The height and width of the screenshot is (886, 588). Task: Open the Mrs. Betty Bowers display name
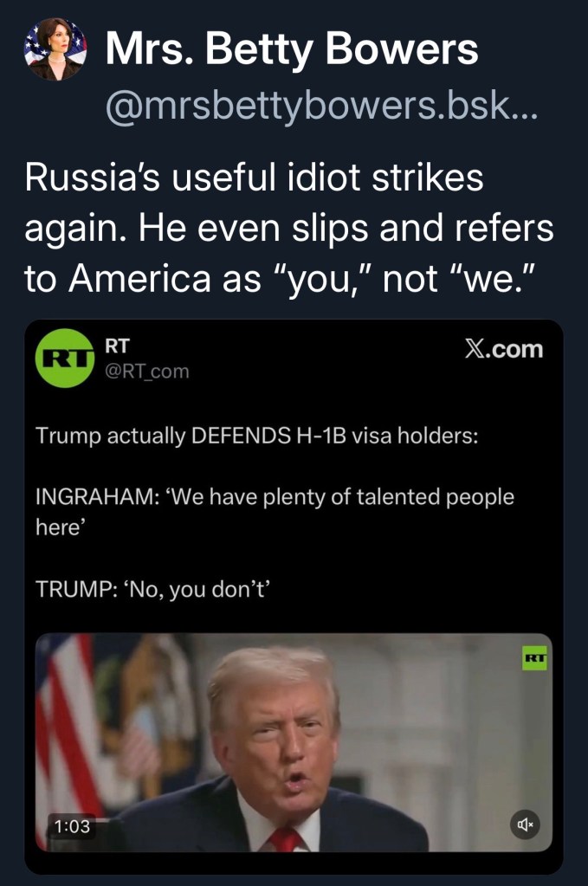[x=292, y=49]
